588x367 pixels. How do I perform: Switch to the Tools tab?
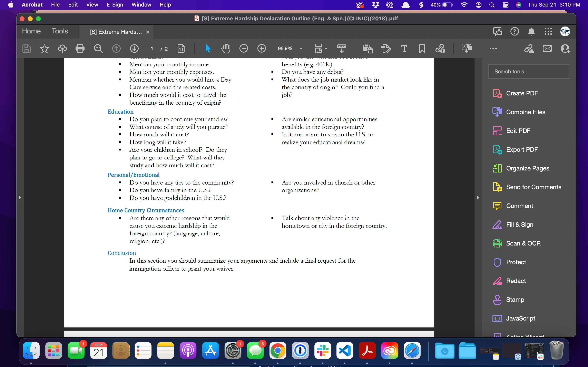pyautogui.click(x=60, y=31)
